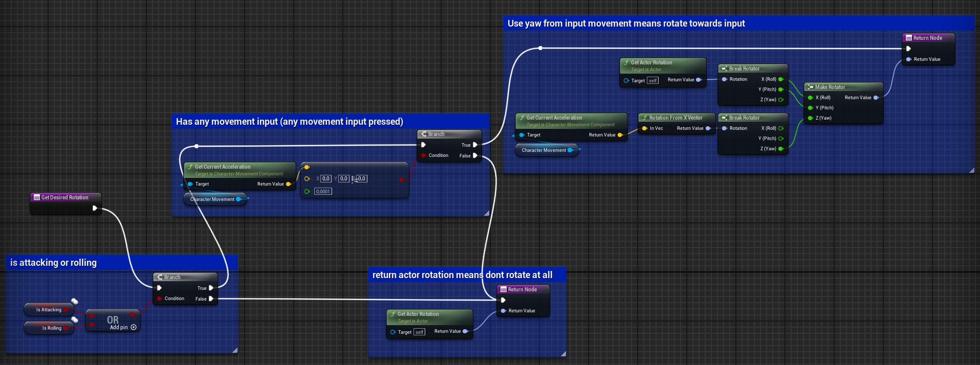This screenshot has height=365, width=980.
Task: Click the In Vec input pin
Action: tap(645, 128)
